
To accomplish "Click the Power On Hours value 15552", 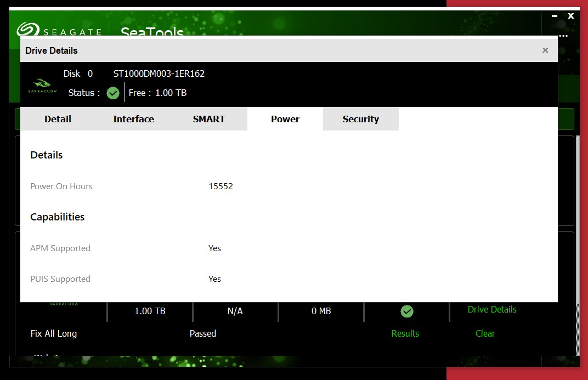I will (x=220, y=186).
